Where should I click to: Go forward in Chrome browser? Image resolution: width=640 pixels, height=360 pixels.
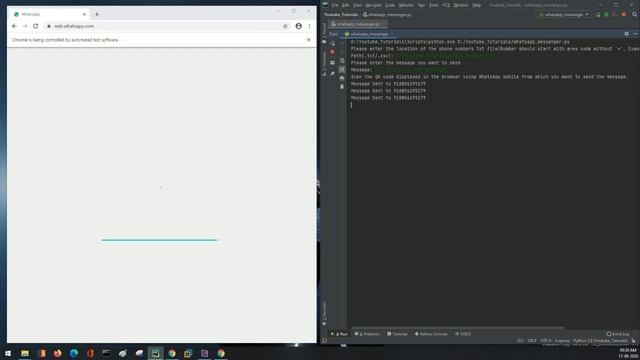[x=25, y=26]
